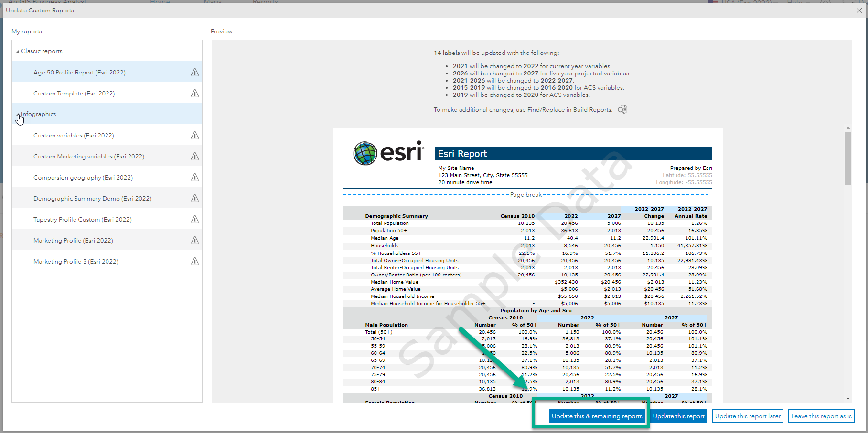Click the Find/Replace icon beside Build Reports

[622, 109]
